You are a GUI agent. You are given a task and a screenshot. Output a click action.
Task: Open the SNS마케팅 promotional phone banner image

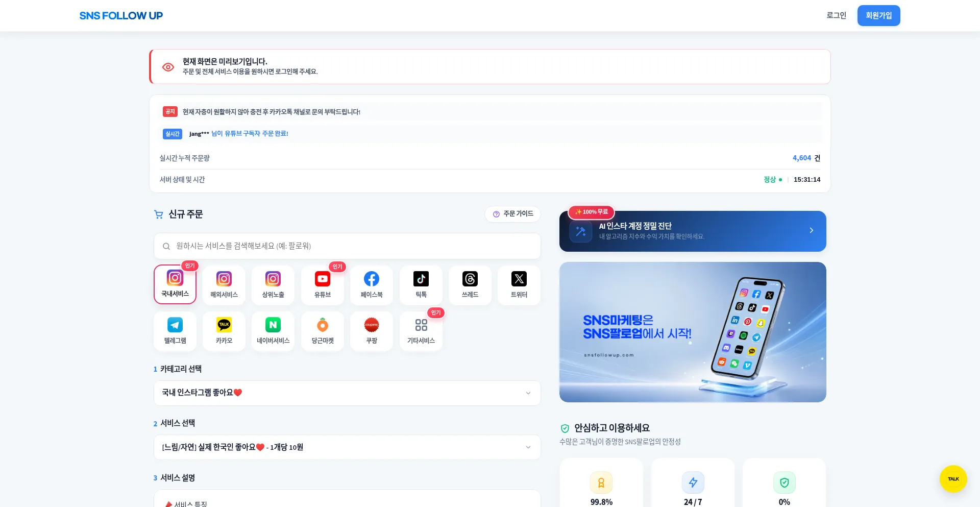coord(693,332)
